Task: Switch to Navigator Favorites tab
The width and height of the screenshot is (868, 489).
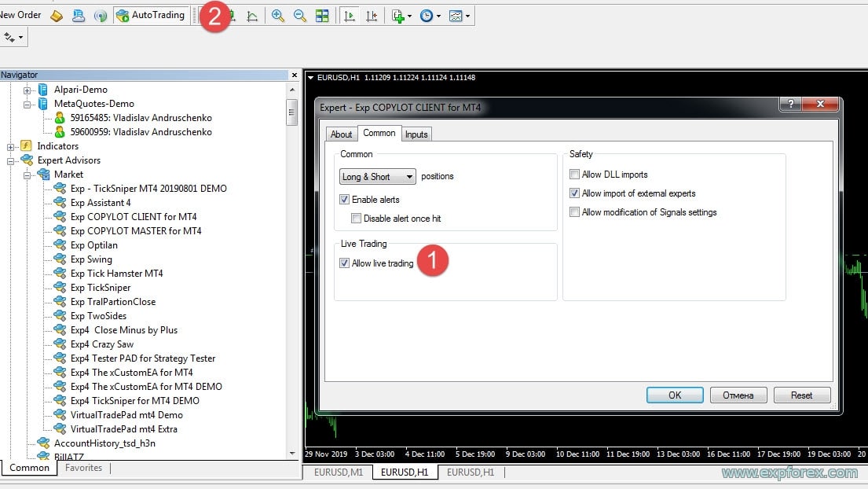Action: tap(83, 468)
